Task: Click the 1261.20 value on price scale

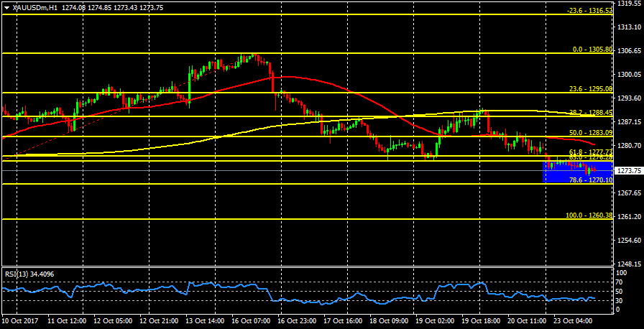Action: pyautogui.click(x=630, y=216)
